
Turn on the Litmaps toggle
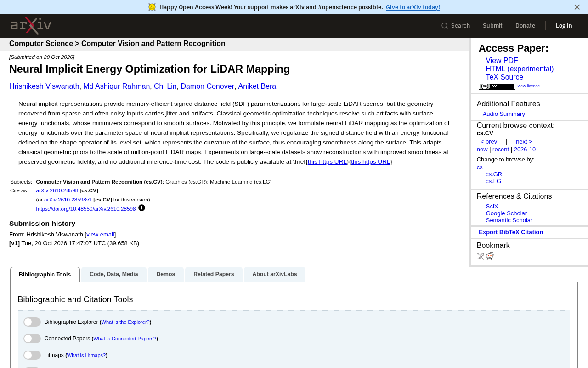32,355
